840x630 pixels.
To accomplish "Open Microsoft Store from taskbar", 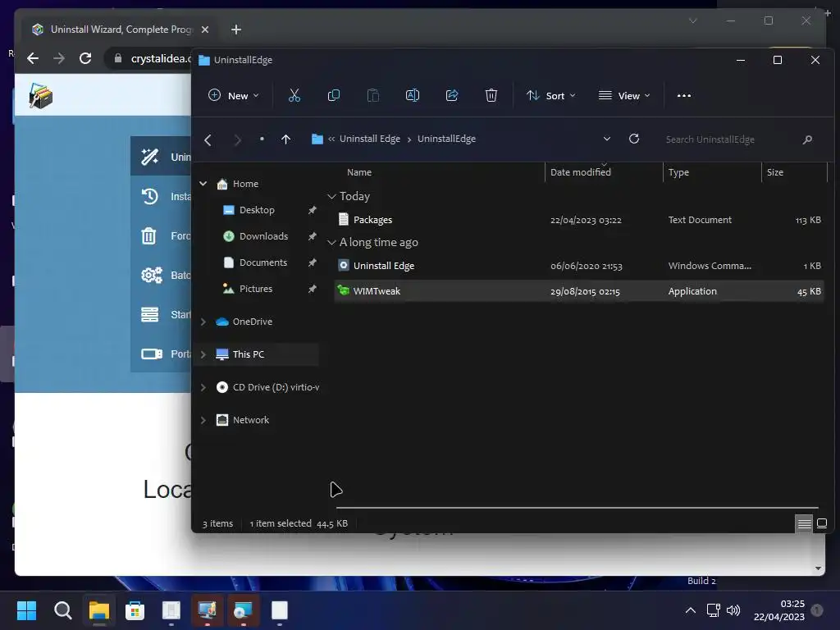I will pyautogui.click(x=135, y=610).
